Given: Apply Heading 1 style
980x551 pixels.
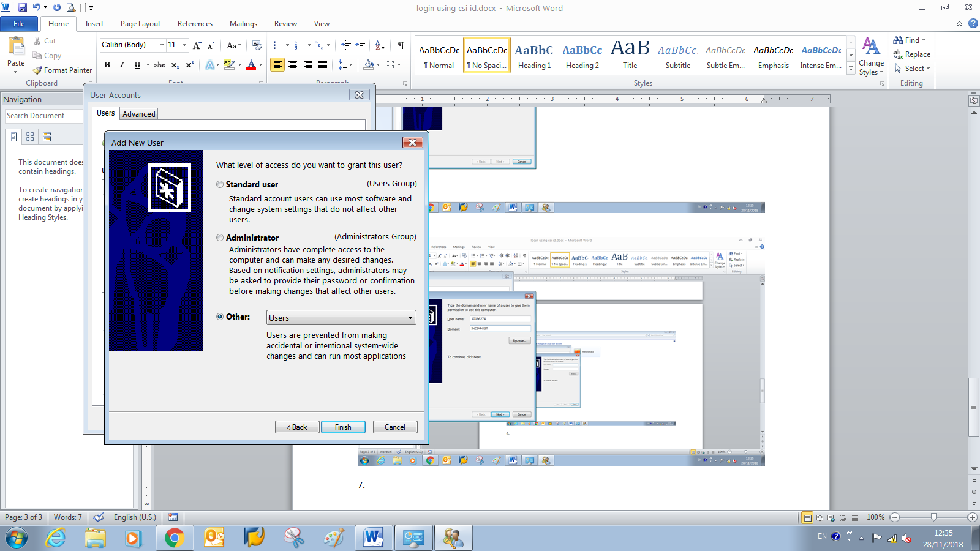Looking at the screenshot, I should (535, 55).
